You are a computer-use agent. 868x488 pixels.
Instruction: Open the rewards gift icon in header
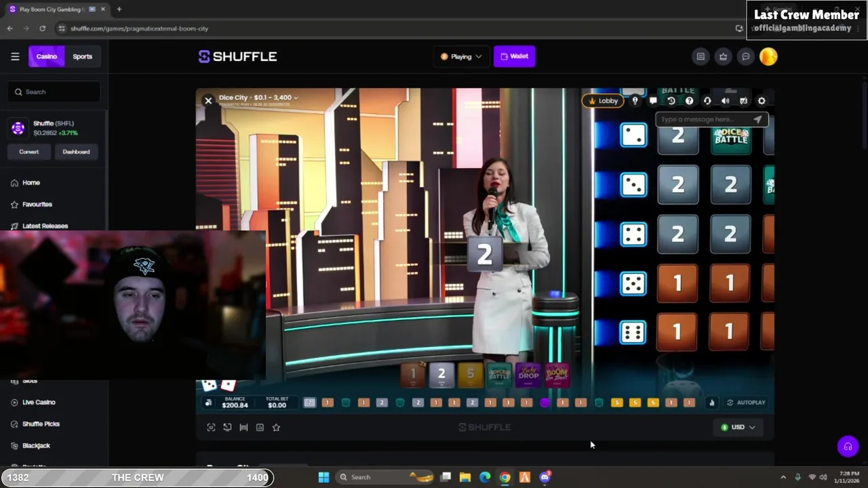pyautogui.click(x=723, y=56)
